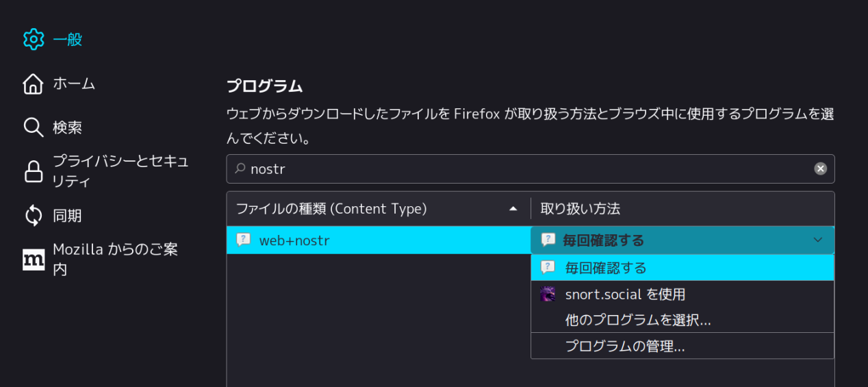Open プログラムの管理... option
The height and width of the screenshot is (387, 868).
(682, 346)
